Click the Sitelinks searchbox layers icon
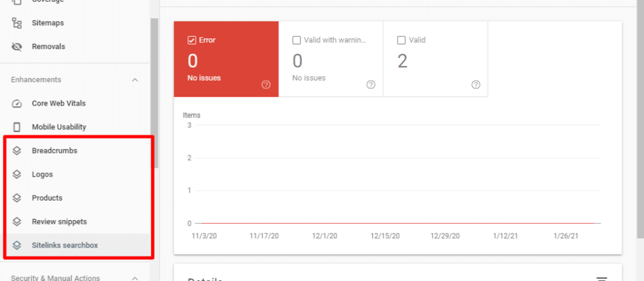The image size is (644, 281). (x=16, y=246)
